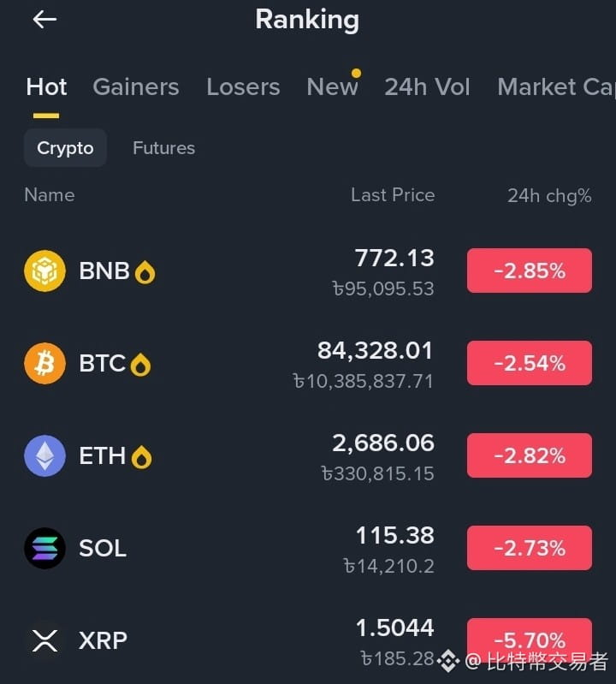Open the 24h Vol tab
This screenshot has height=684, width=616.
(x=427, y=86)
